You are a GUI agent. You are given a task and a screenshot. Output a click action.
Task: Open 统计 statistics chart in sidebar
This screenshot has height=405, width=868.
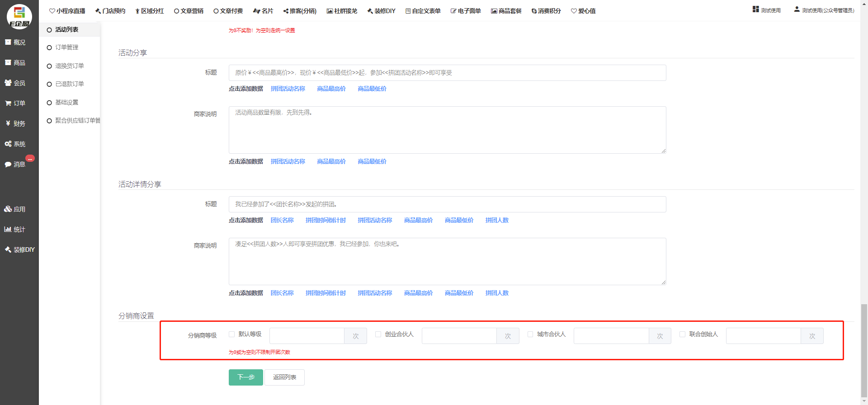pos(15,230)
